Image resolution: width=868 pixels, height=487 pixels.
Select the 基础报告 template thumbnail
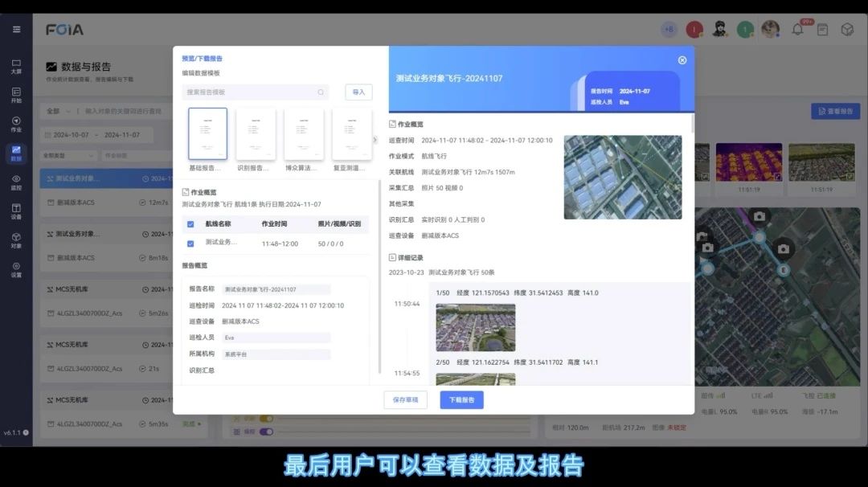tap(207, 134)
